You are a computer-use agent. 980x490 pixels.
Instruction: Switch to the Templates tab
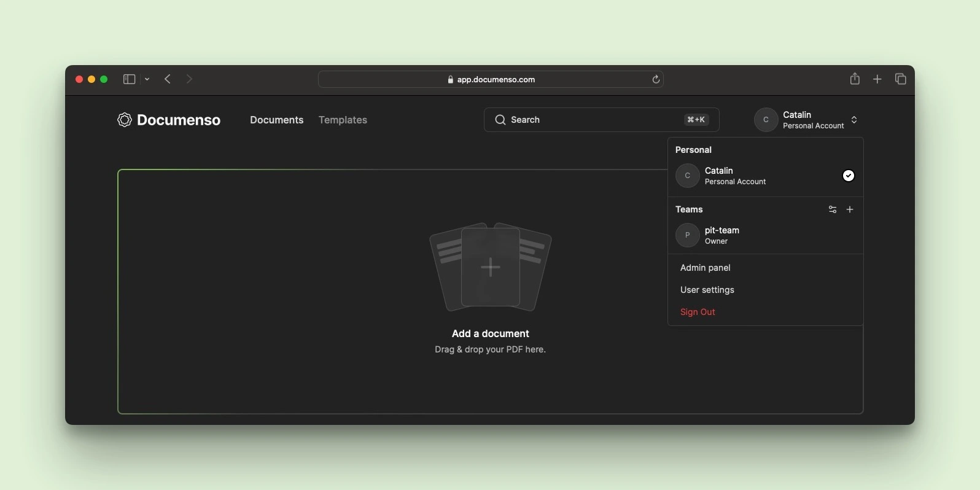click(343, 120)
